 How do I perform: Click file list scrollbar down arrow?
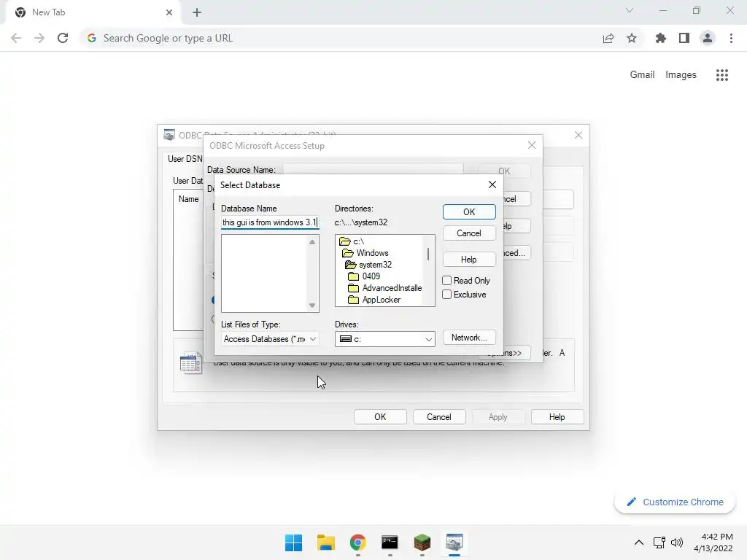click(312, 306)
